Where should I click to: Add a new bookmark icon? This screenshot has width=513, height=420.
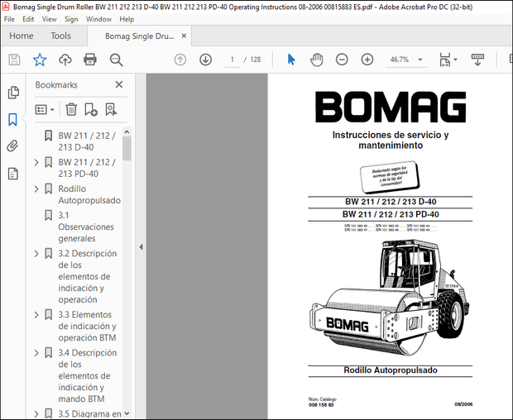pyautogui.click(x=91, y=109)
